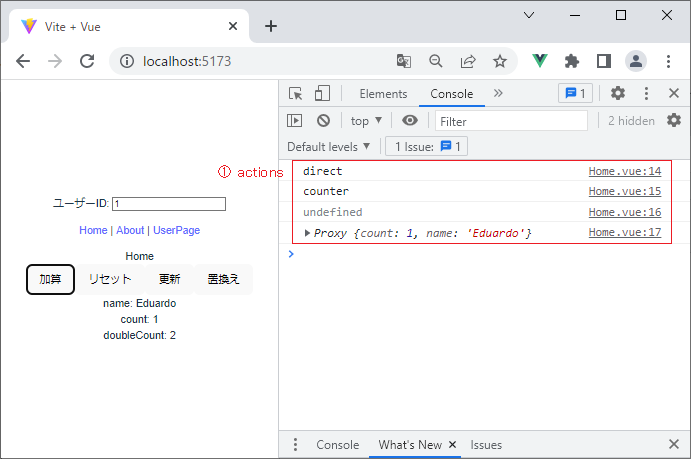Show more DevTools tabs
Image resolution: width=691 pixels, height=459 pixels.
(x=498, y=93)
